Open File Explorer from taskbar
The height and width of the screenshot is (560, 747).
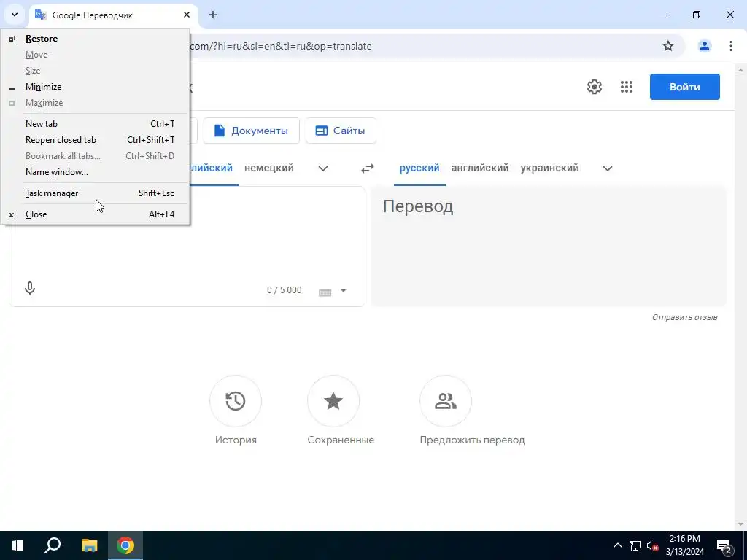(x=89, y=545)
